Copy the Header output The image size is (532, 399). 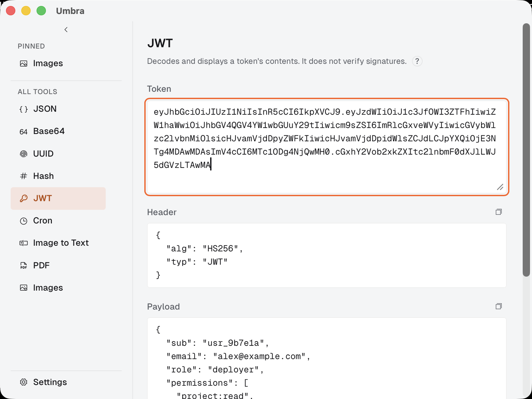coord(498,212)
